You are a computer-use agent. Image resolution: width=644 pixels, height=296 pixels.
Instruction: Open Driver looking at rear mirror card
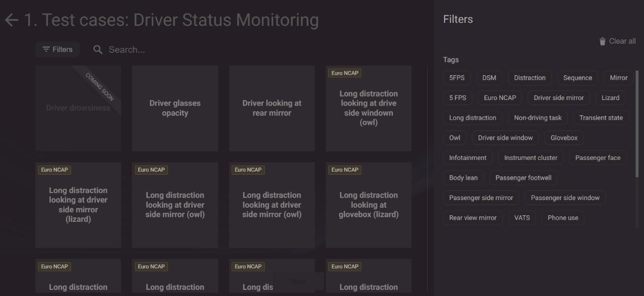[x=272, y=108]
